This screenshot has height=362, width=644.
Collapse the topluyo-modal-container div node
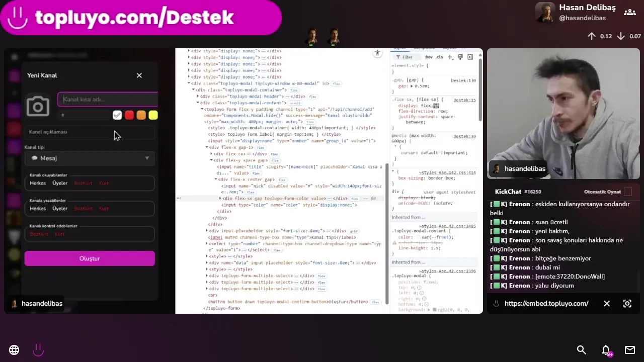[x=194, y=90]
